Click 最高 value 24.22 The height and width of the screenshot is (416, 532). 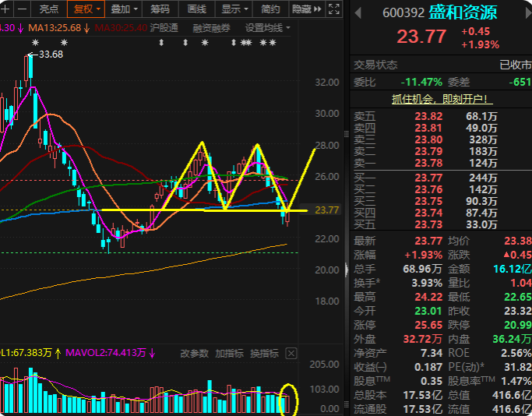click(x=428, y=297)
